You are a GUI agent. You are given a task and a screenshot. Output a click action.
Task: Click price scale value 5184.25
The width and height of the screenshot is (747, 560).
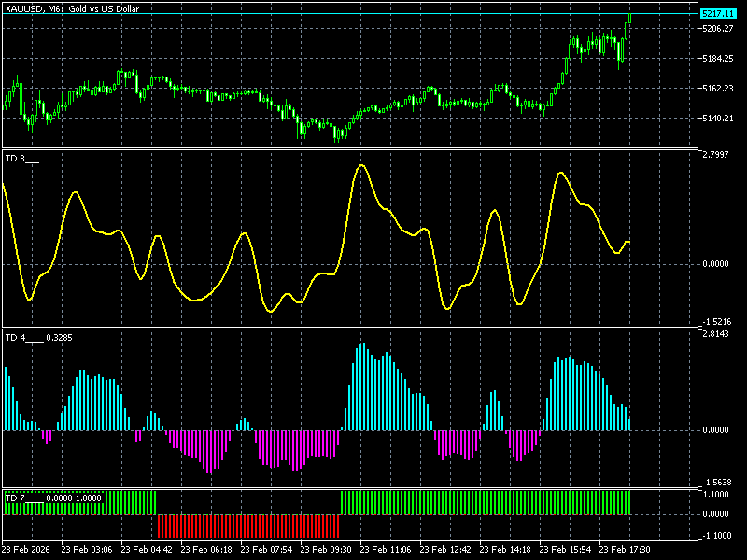(x=717, y=59)
